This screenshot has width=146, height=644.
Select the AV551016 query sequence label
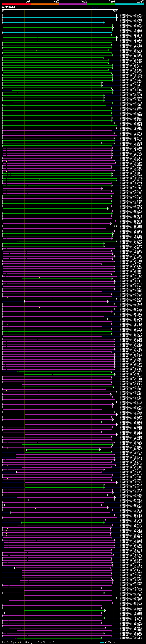[x=8, y=7]
